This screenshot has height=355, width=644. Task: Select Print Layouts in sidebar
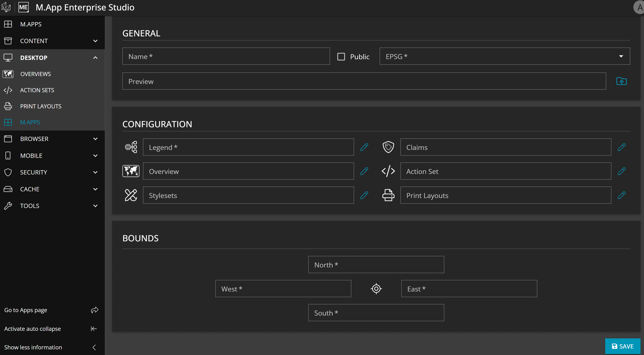(41, 106)
